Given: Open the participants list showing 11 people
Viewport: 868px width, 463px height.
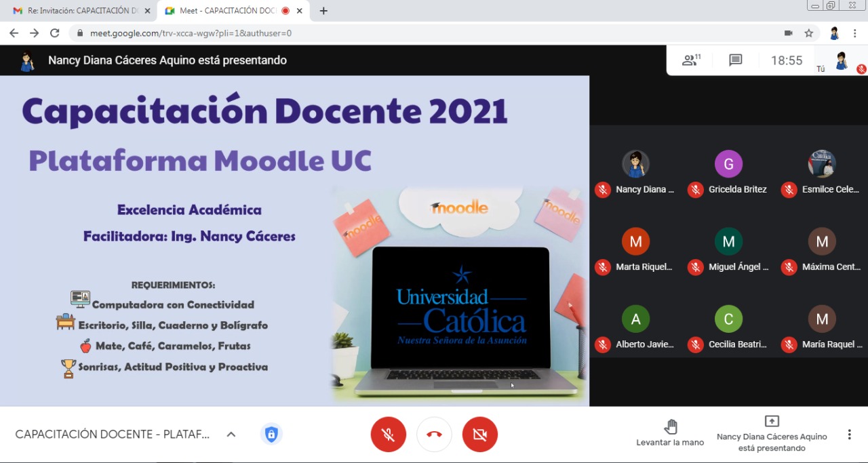Looking at the screenshot, I should (x=691, y=60).
